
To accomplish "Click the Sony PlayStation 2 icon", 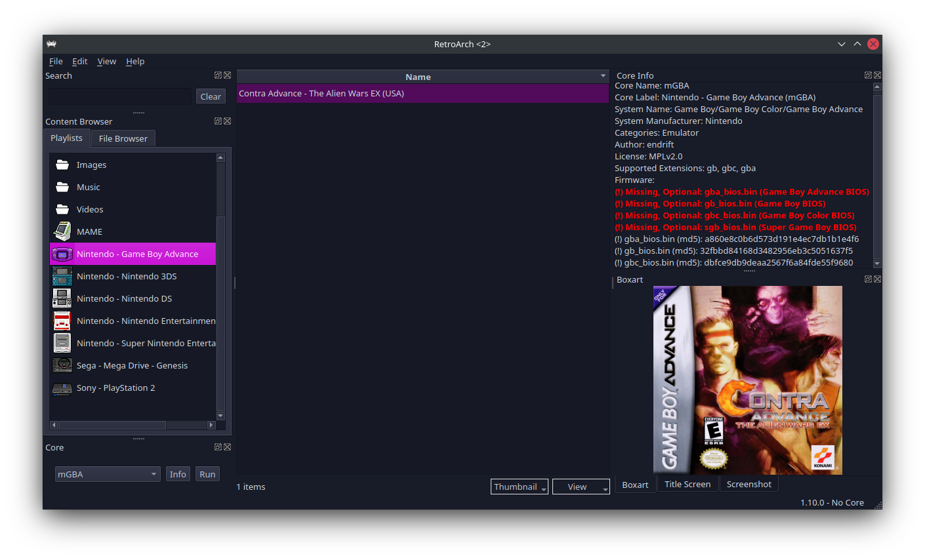I will point(62,388).
